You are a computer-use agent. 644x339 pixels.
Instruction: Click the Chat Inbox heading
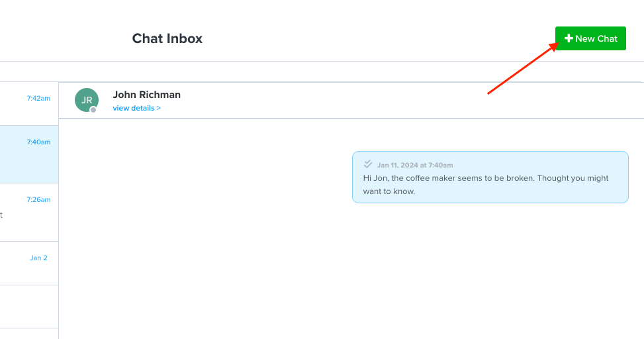(x=167, y=38)
